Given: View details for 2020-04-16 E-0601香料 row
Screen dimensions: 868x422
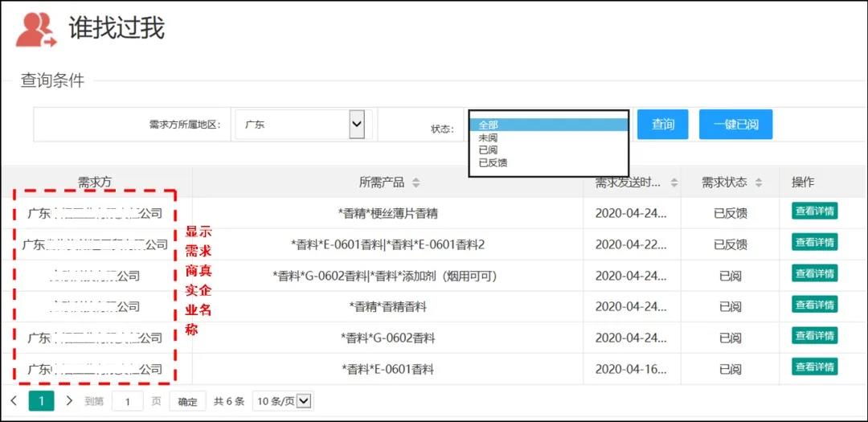Looking at the screenshot, I should click(814, 366).
